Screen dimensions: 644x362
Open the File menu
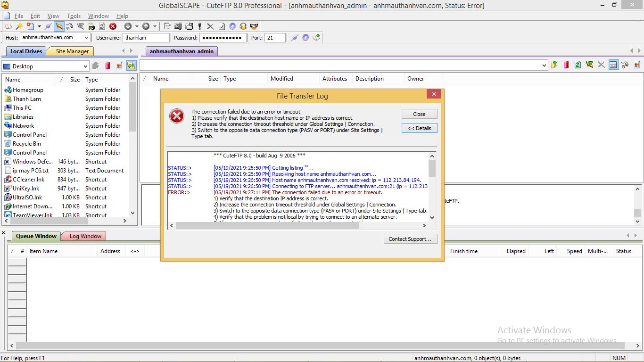[x=19, y=16]
